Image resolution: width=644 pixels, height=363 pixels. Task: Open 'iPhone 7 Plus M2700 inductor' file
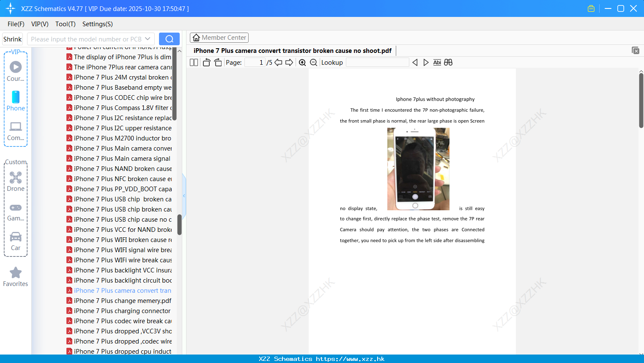(x=119, y=138)
